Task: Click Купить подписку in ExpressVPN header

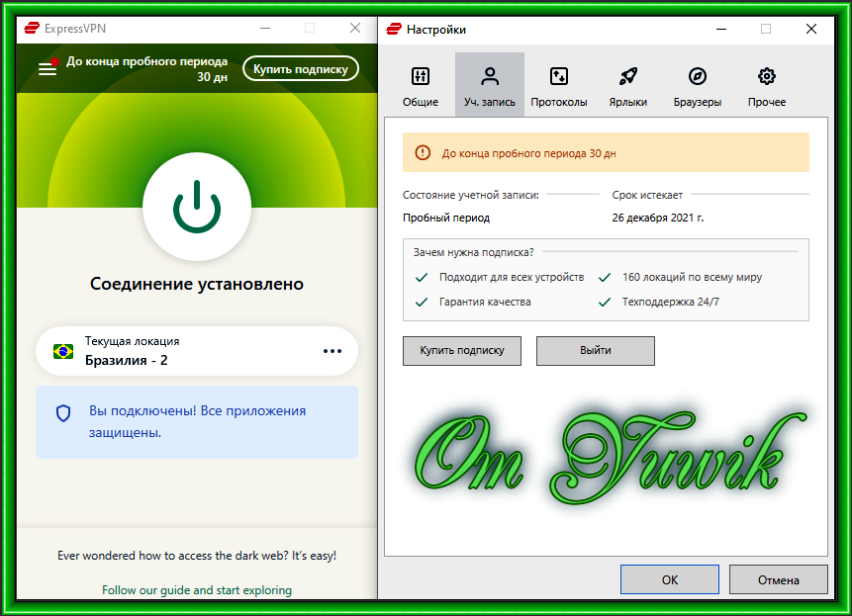Action: click(301, 69)
